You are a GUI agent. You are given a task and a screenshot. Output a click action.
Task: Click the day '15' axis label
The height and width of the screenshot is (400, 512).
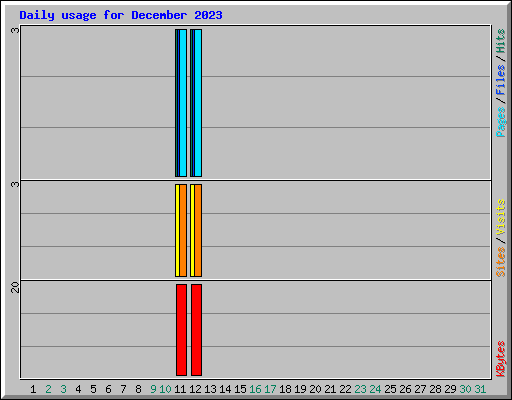(x=240, y=389)
